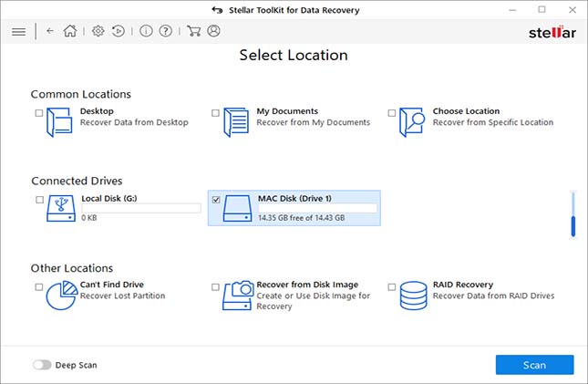Click the Connected Drives vertical scrollbar
588x384 pixels.
click(x=573, y=214)
